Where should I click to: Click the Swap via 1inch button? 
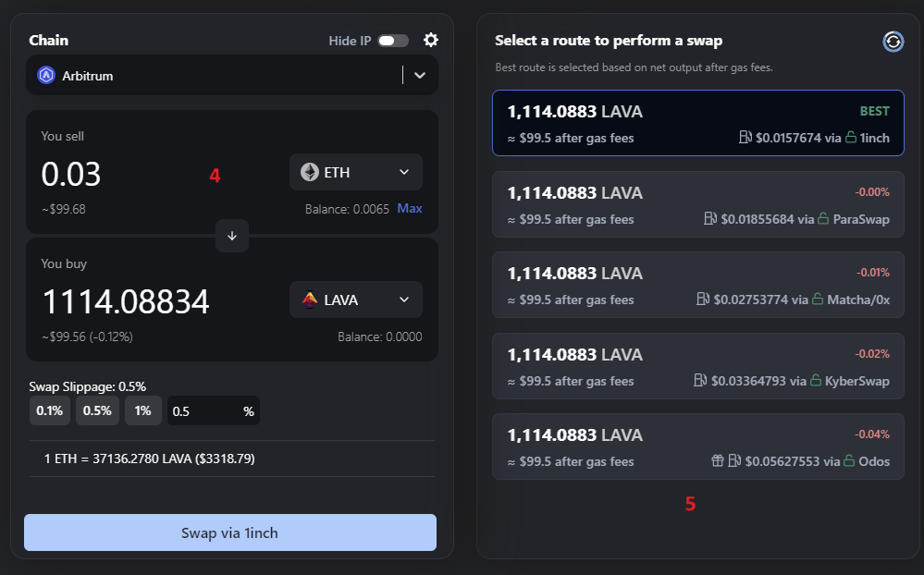pos(229,532)
